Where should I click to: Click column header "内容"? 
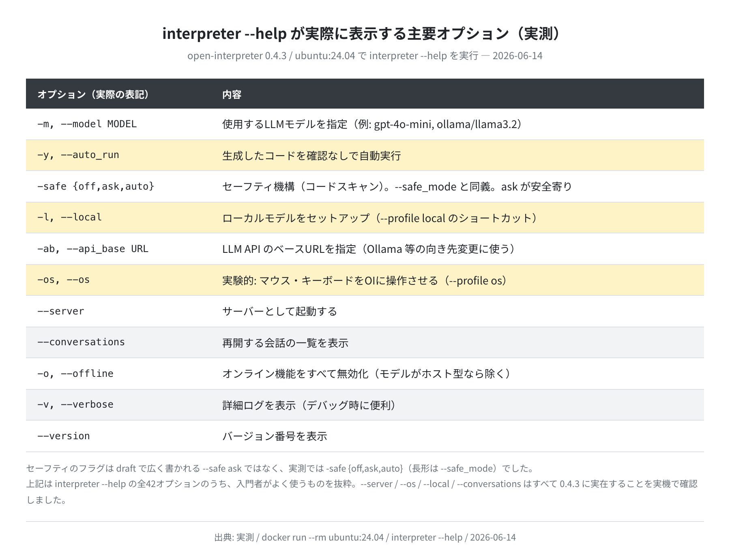(232, 94)
